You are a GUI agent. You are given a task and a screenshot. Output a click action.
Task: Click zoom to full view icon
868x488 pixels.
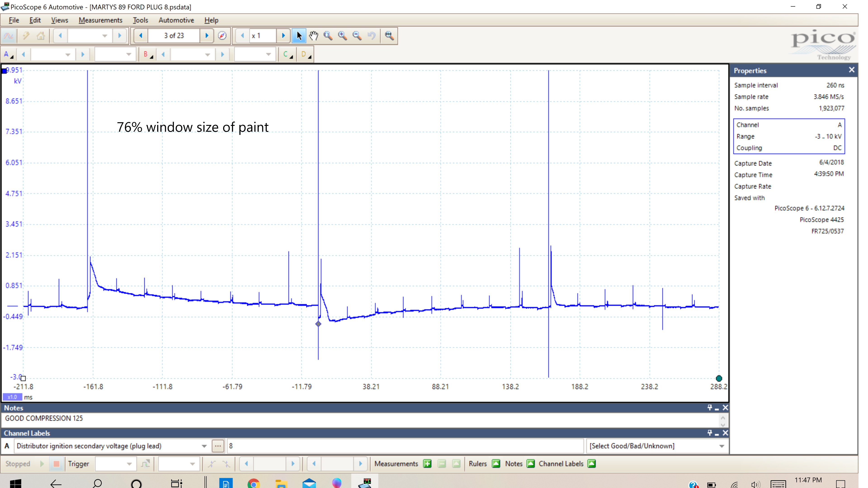[389, 36]
